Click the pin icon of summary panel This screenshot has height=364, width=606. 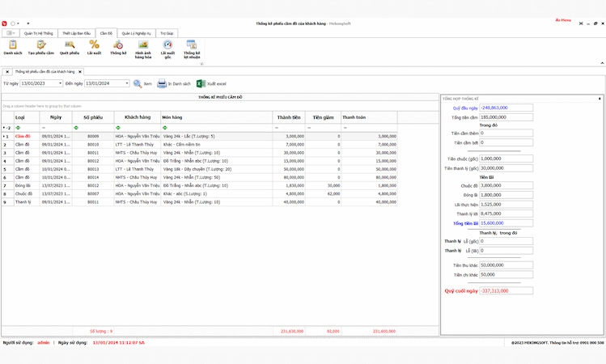coord(600,99)
